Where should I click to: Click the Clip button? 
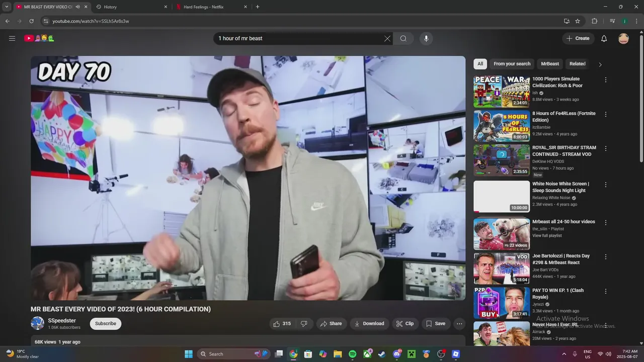[x=405, y=324]
